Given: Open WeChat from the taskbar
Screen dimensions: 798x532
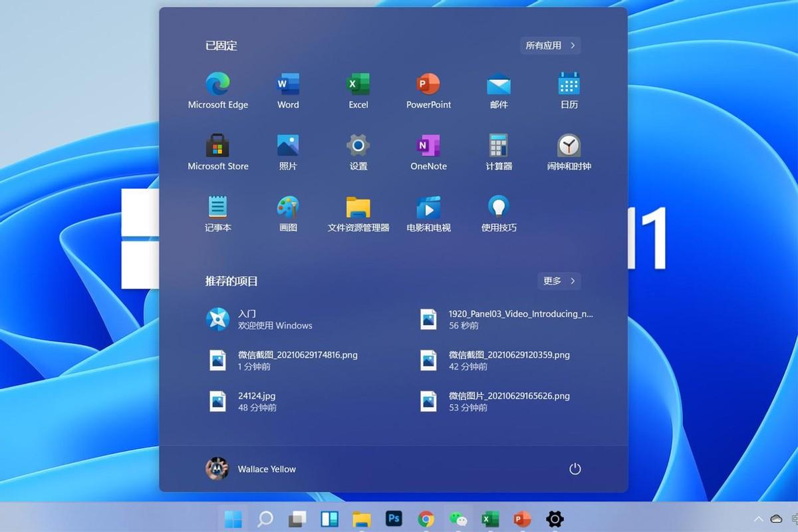Looking at the screenshot, I should pos(458,519).
